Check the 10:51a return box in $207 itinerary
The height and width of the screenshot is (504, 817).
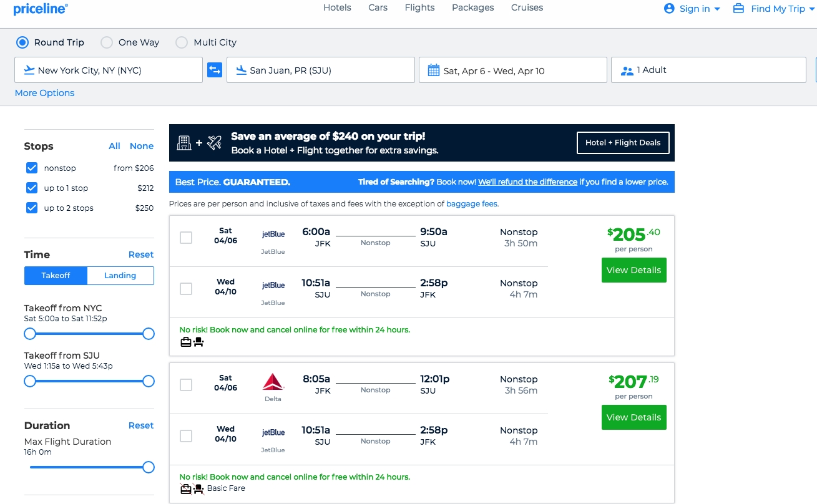[186, 436]
